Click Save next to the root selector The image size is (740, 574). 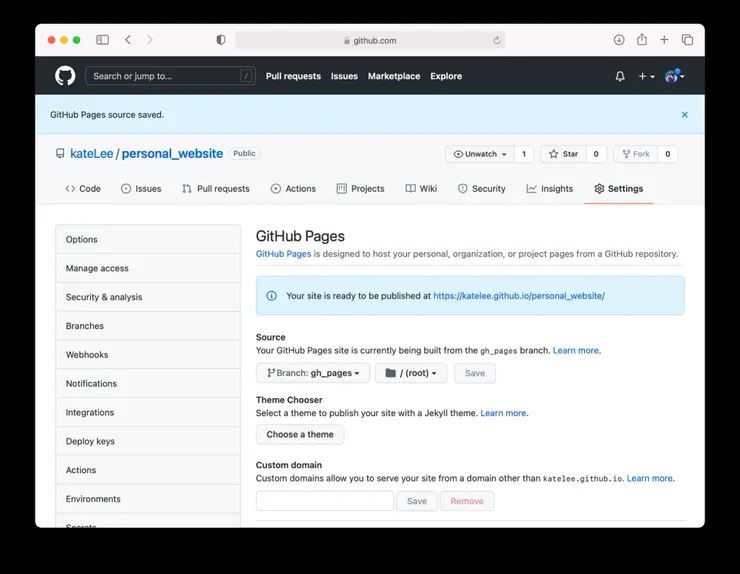tap(475, 373)
